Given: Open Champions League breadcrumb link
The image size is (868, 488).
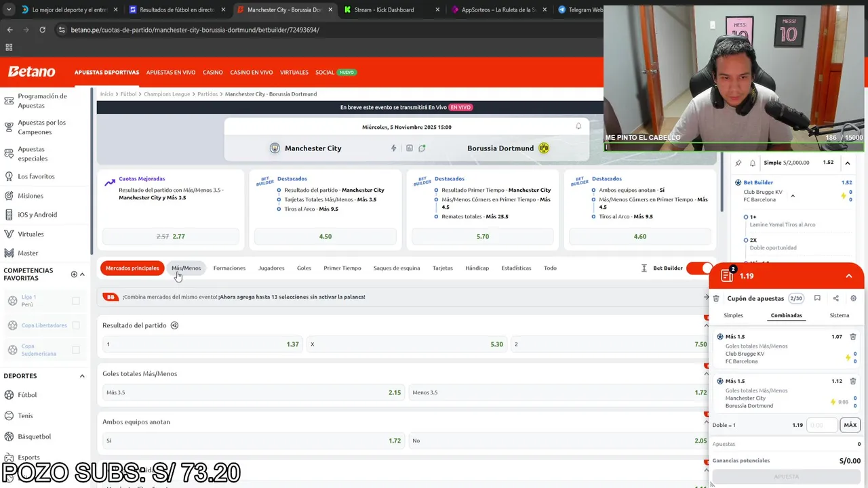Looking at the screenshot, I should click(167, 94).
